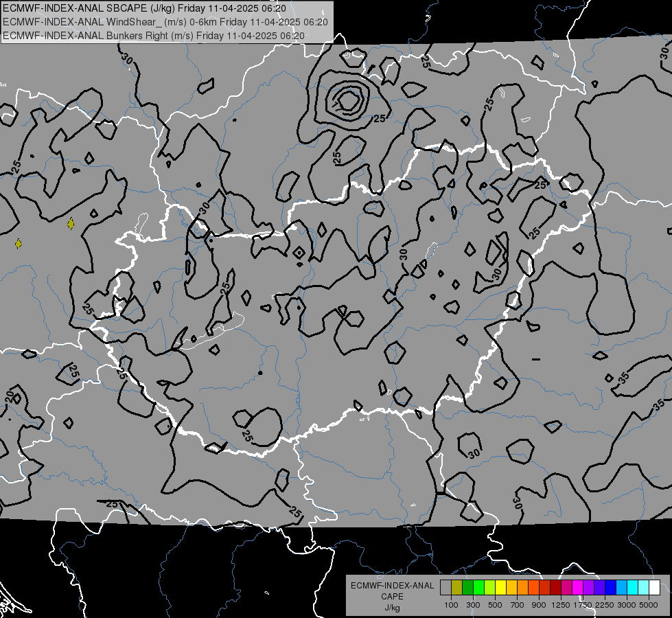Click the Bunkers Right title line

(x=154, y=36)
